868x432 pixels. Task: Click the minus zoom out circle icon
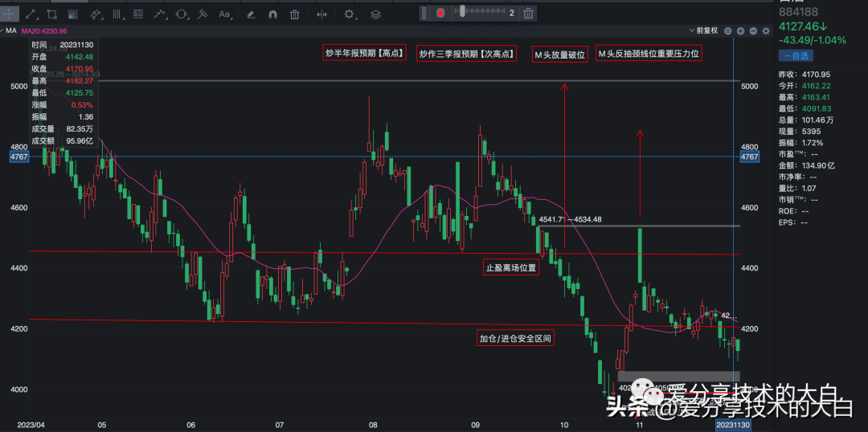pos(753,31)
